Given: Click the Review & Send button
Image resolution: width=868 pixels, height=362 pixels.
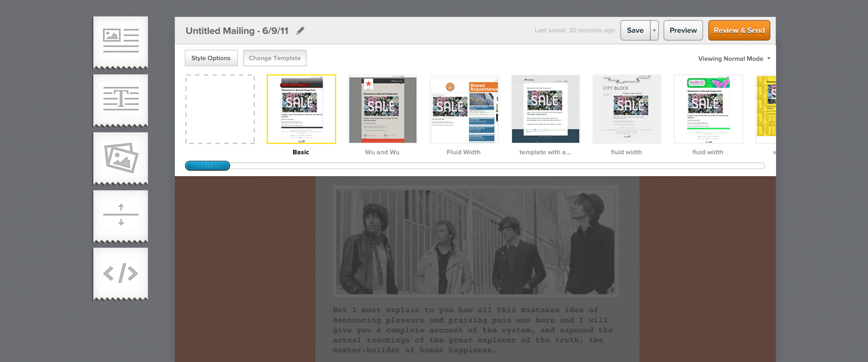Looking at the screenshot, I should coord(739,30).
